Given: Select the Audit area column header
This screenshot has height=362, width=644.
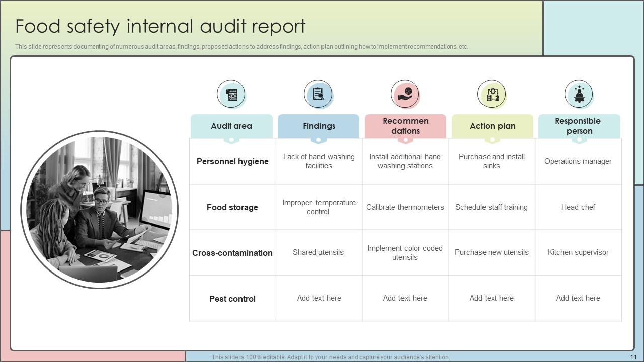Looking at the screenshot, I should (x=231, y=126).
